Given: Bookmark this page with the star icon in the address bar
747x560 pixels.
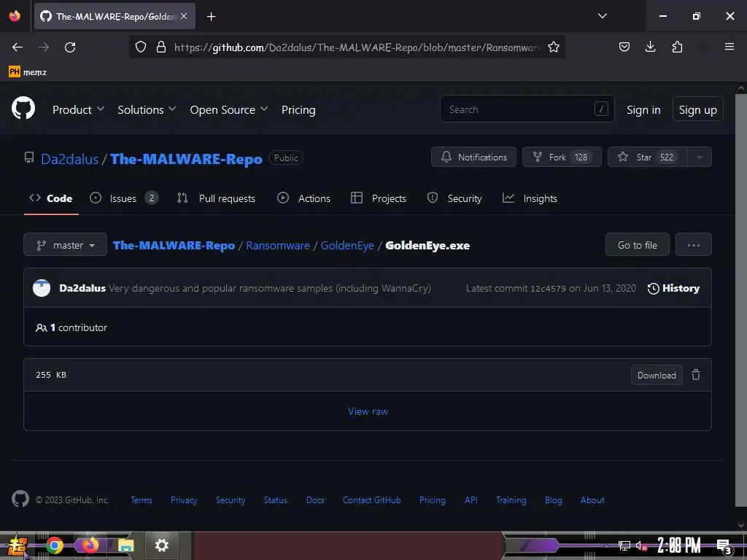Looking at the screenshot, I should tap(553, 47).
